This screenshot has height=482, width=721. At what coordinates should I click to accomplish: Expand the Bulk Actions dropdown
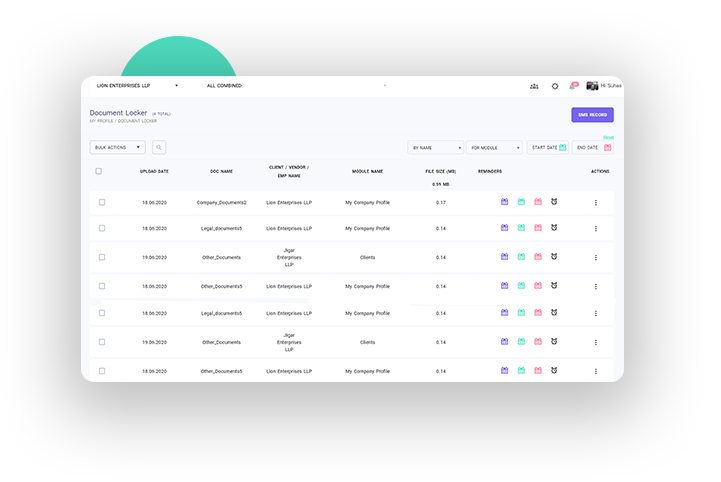pos(118,147)
